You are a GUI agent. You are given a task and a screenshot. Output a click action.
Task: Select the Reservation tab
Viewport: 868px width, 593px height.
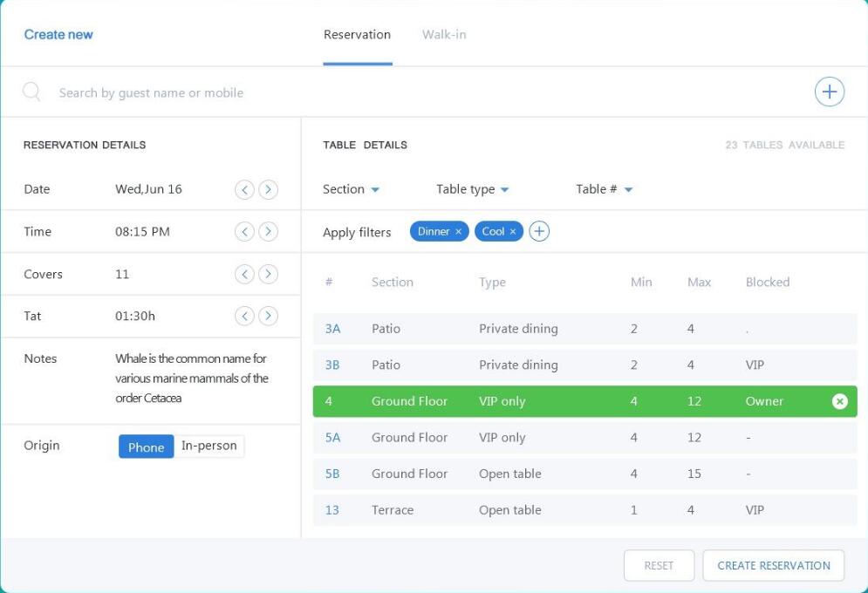[x=357, y=35]
